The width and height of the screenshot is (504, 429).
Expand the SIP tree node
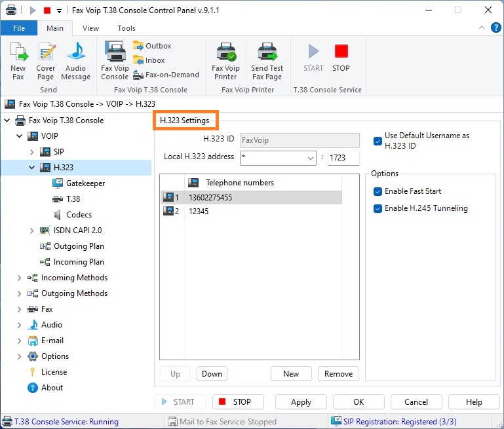31,152
